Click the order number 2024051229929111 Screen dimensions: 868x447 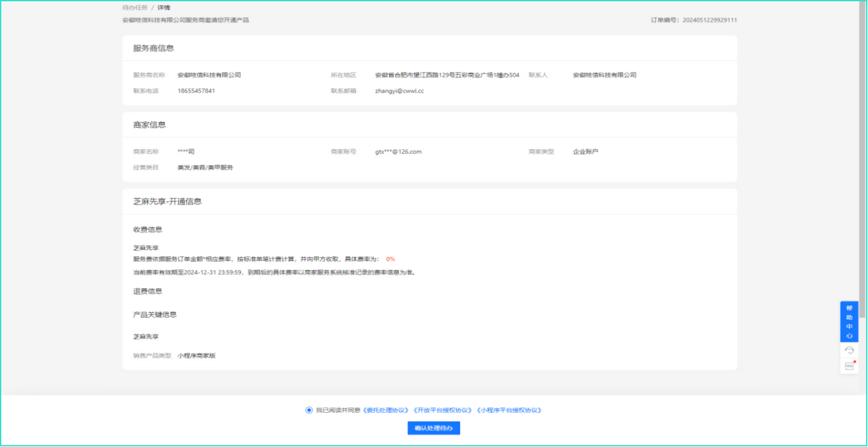point(709,20)
